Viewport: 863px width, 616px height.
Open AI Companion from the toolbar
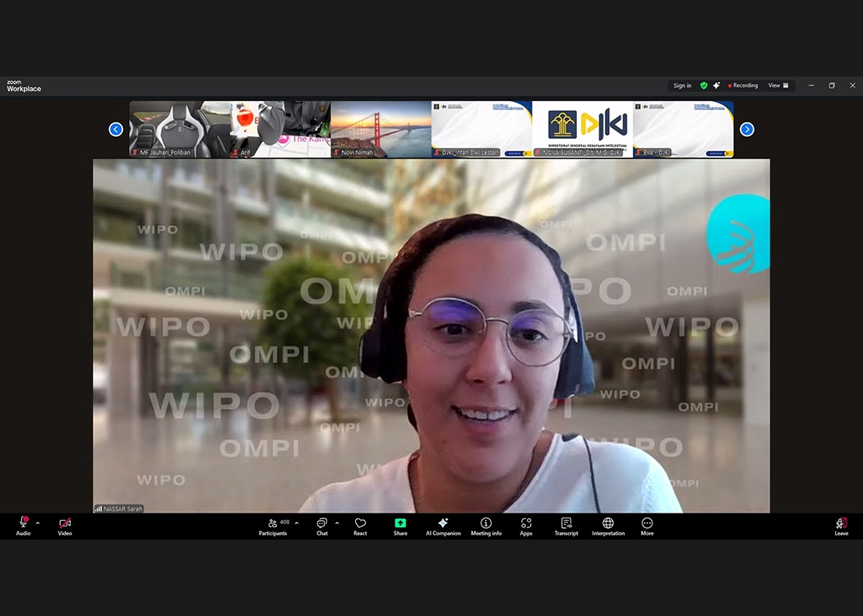(443, 526)
